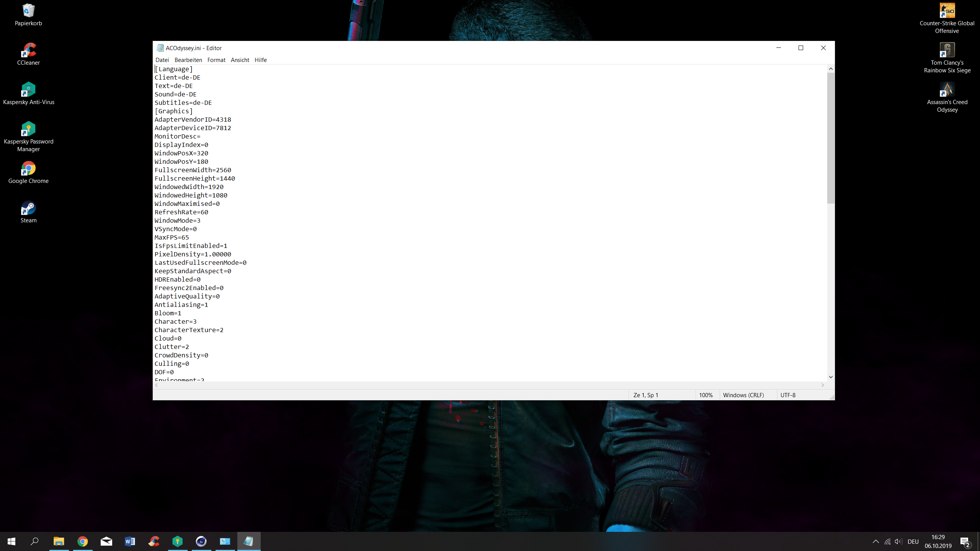Click the Windows Start button
The image size is (980, 551).
pos(11,541)
